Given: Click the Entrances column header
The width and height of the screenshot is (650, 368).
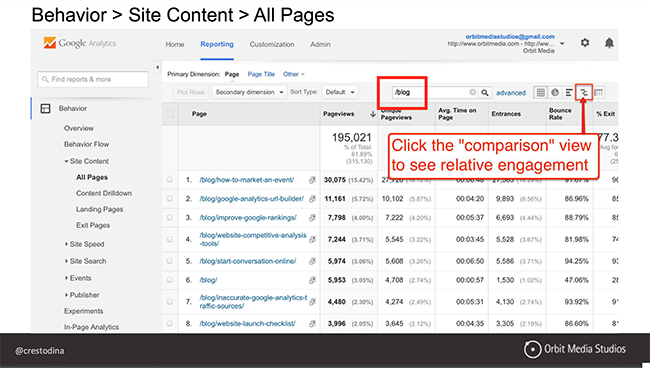Looking at the screenshot, I should tap(506, 114).
